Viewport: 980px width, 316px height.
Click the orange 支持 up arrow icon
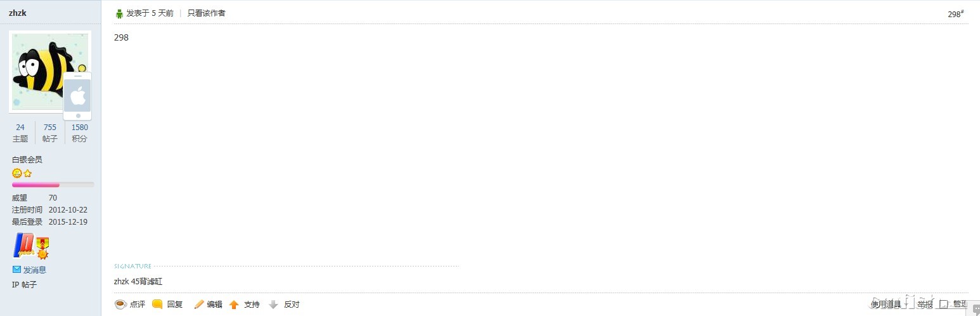pos(234,305)
